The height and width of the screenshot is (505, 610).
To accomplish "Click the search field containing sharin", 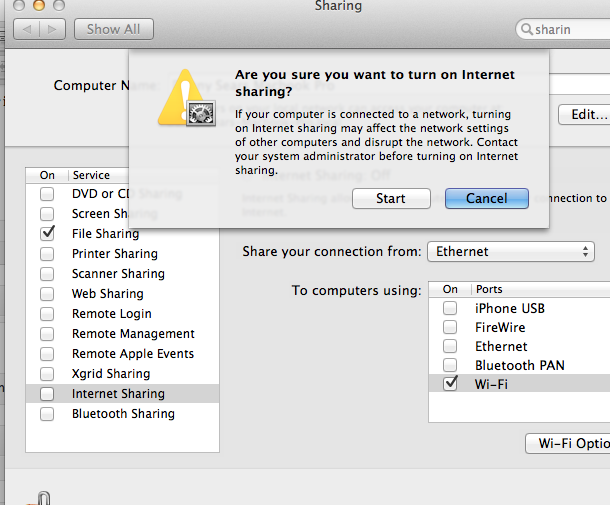I will 563,29.
